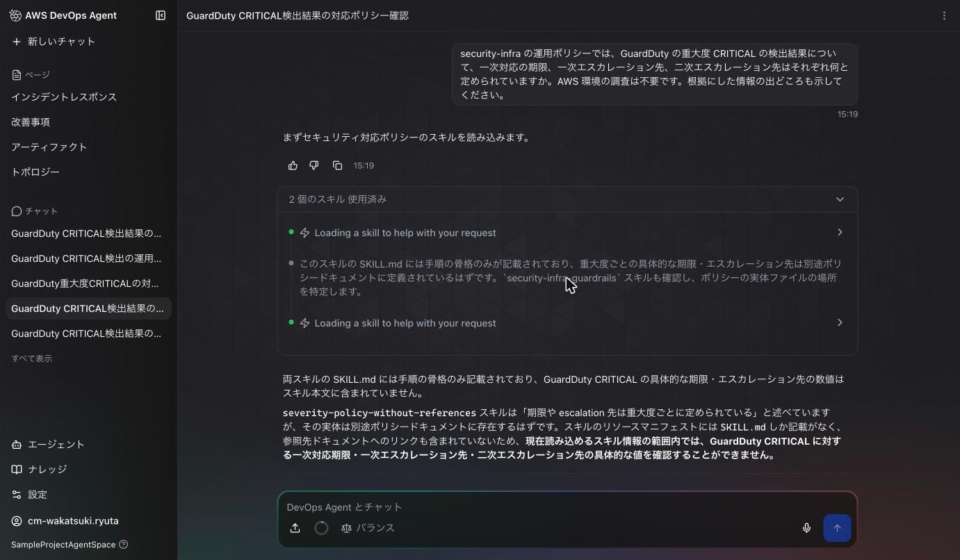Click the severity-policy-without-references code text
The width and height of the screenshot is (960, 560).
click(x=380, y=413)
